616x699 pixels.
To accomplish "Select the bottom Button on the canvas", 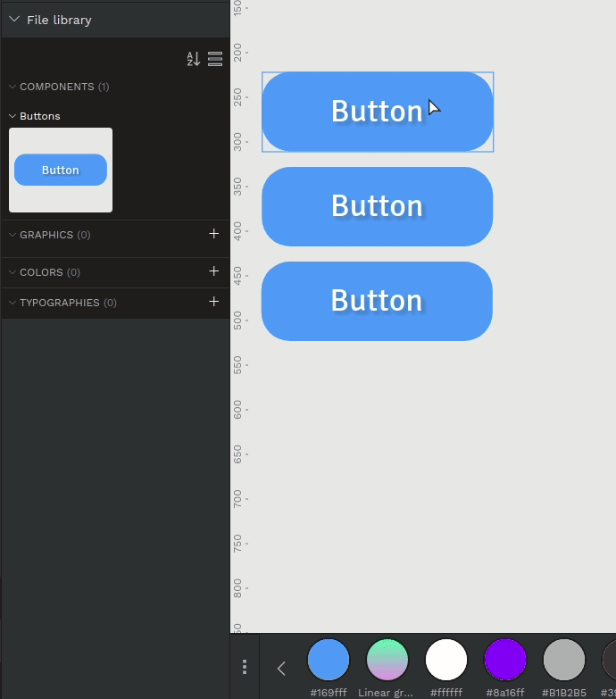I will point(377,301).
